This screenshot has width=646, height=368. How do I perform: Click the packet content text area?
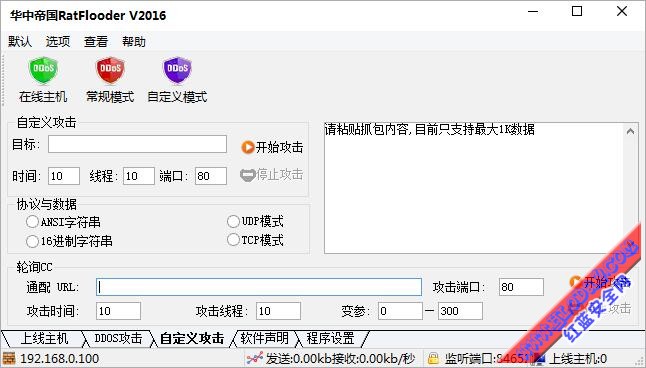pyautogui.click(x=474, y=188)
